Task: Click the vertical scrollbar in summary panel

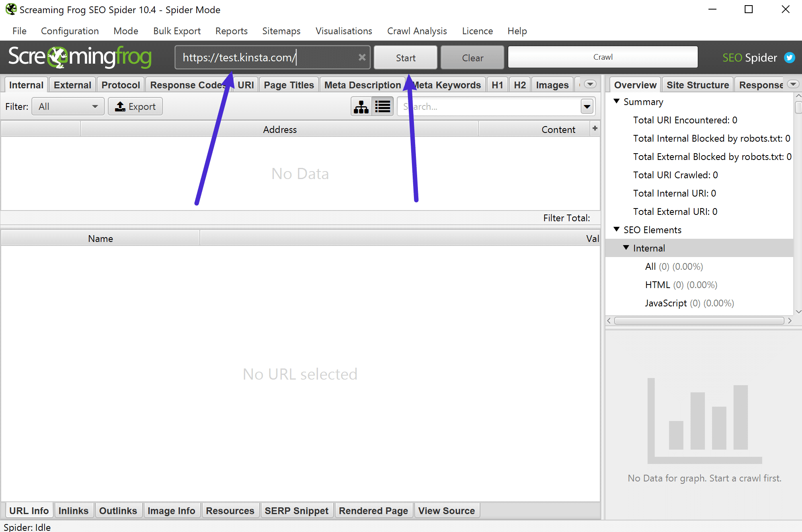Action: pyautogui.click(x=797, y=103)
